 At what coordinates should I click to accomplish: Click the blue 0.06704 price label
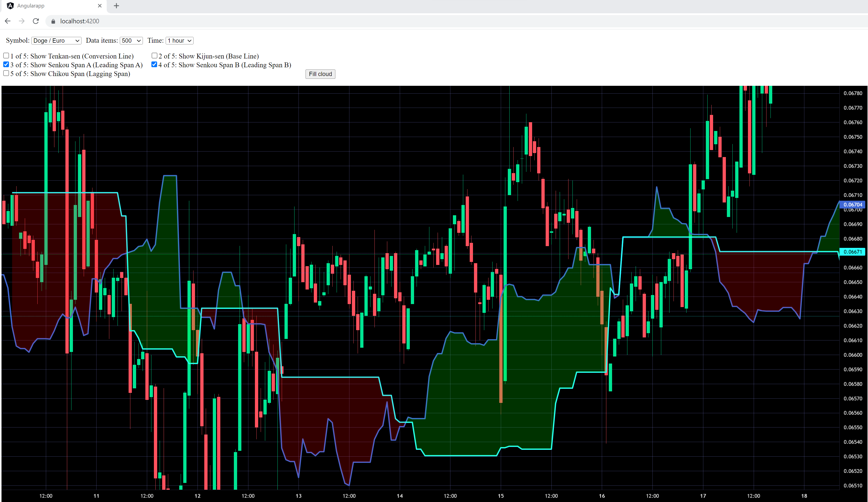pos(852,204)
